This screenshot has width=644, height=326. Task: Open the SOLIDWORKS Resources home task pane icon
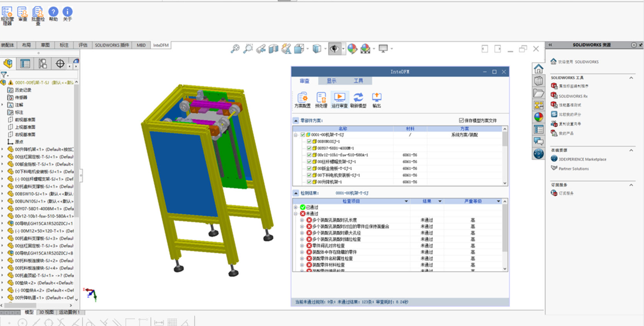[x=539, y=69]
